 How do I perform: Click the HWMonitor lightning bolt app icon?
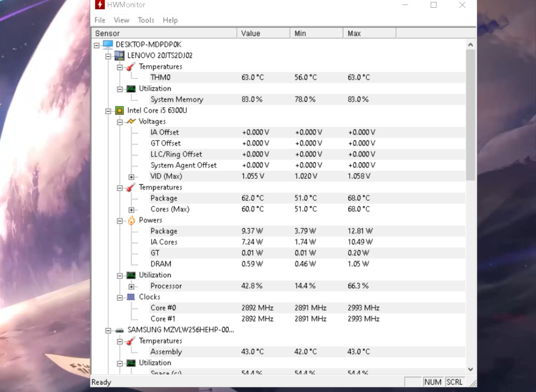tap(99, 4)
